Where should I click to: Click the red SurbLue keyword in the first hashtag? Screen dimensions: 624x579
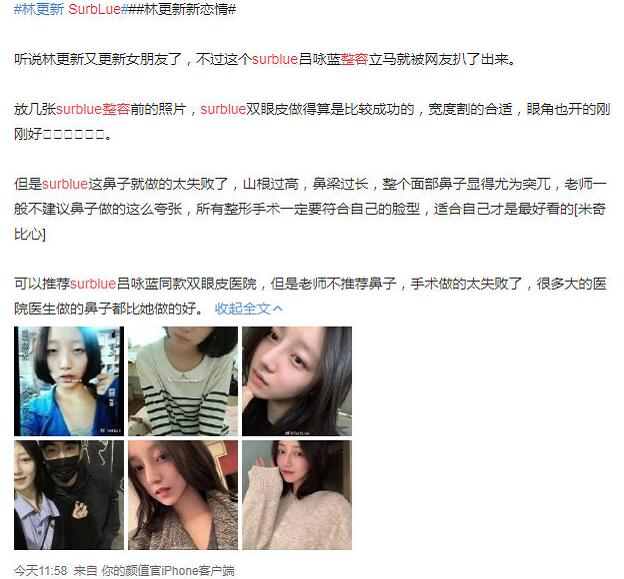click(x=94, y=9)
